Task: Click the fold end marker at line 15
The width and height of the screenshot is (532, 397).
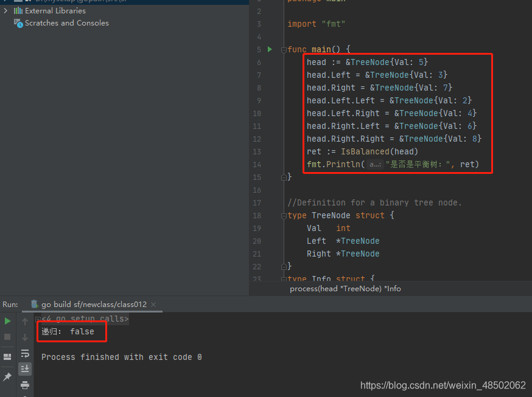Action: 284,177
